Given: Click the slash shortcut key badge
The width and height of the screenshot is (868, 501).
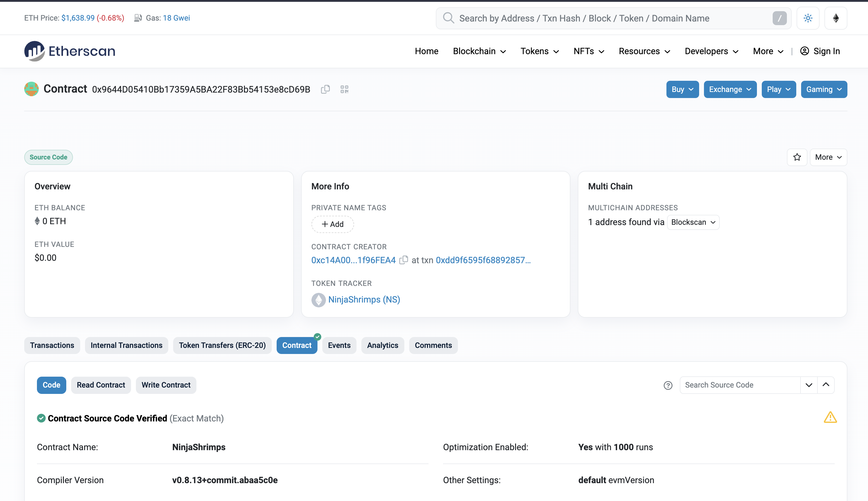Looking at the screenshot, I should (780, 18).
